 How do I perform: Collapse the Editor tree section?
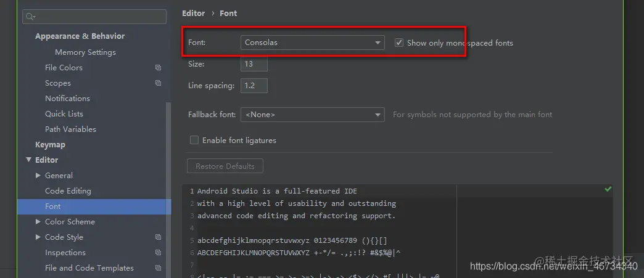point(28,160)
